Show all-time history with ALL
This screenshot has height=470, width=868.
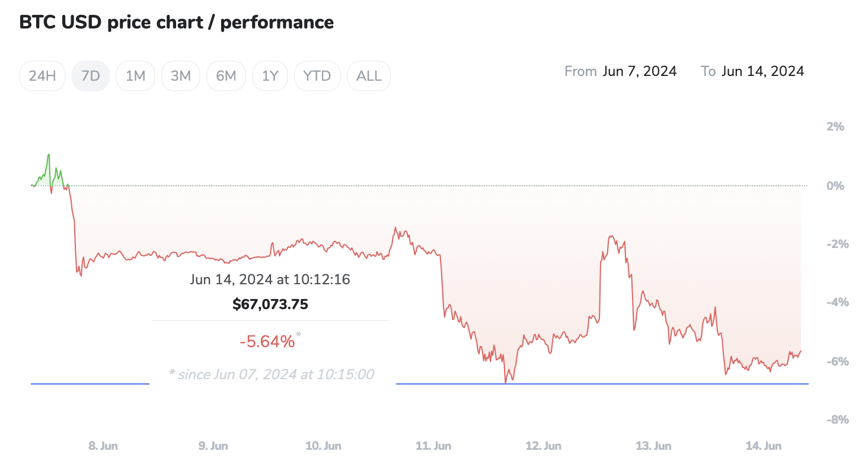click(x=369, y=75)
